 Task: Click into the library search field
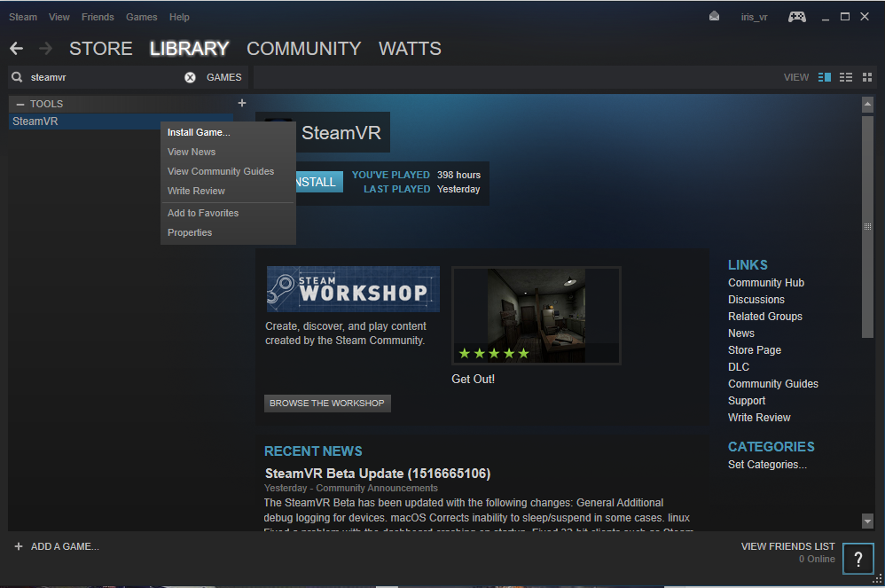point(105,77)
